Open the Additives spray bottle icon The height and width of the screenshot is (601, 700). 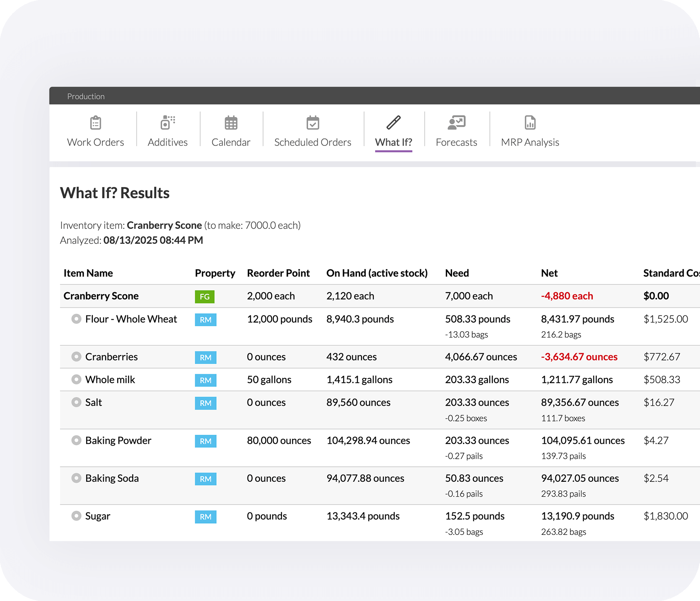tap(168, 123)
